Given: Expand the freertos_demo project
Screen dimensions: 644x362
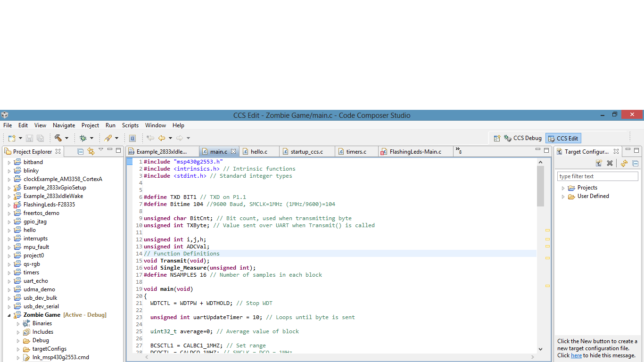Looking at the screenshot, I should 9,213.
